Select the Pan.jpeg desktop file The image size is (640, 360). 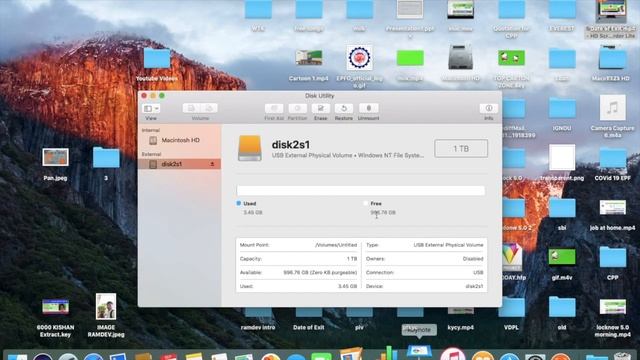pos(56,158)
